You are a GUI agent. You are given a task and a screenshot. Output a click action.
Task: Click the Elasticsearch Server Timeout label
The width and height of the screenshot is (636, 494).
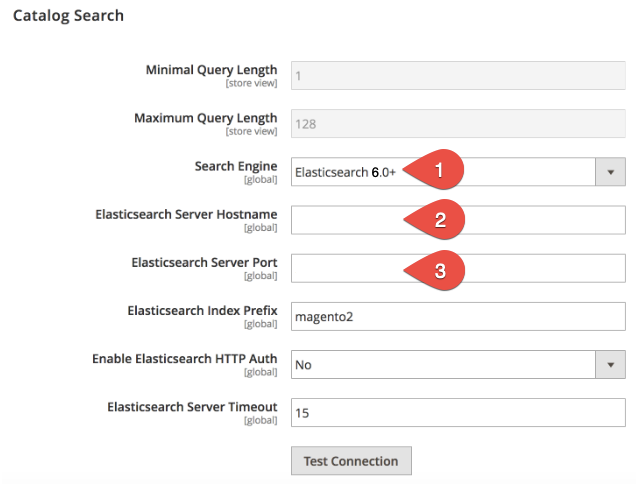point(192,407)
